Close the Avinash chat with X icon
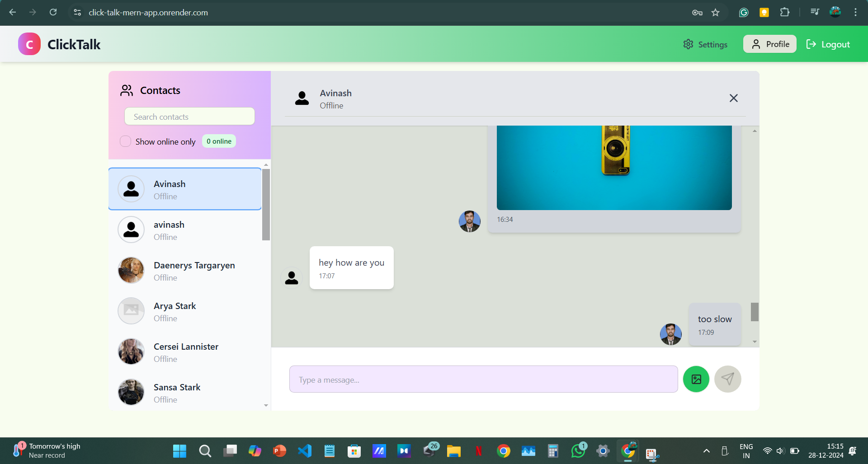This screenshot has width=868, height=464. 733,98
